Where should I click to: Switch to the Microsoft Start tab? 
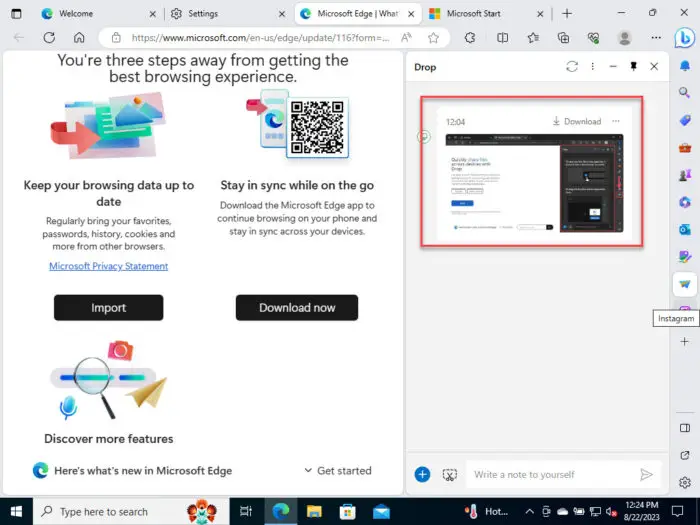(x=486, y=14)
